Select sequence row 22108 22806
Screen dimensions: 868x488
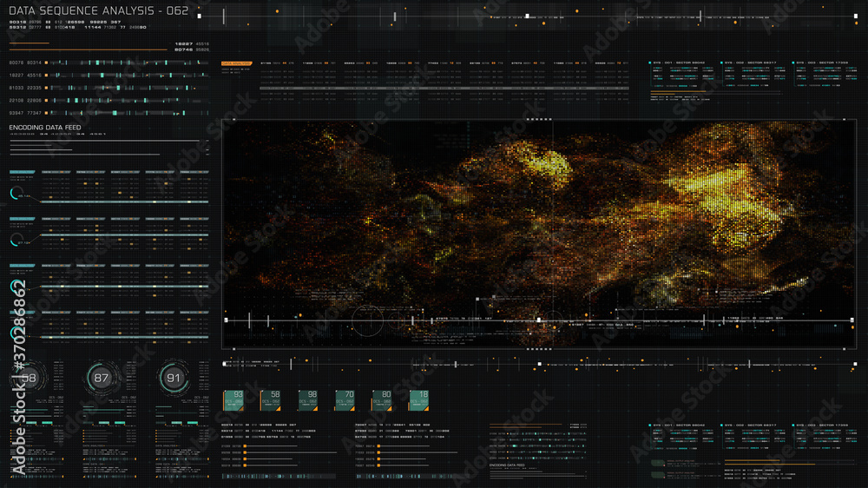(108, 100)
